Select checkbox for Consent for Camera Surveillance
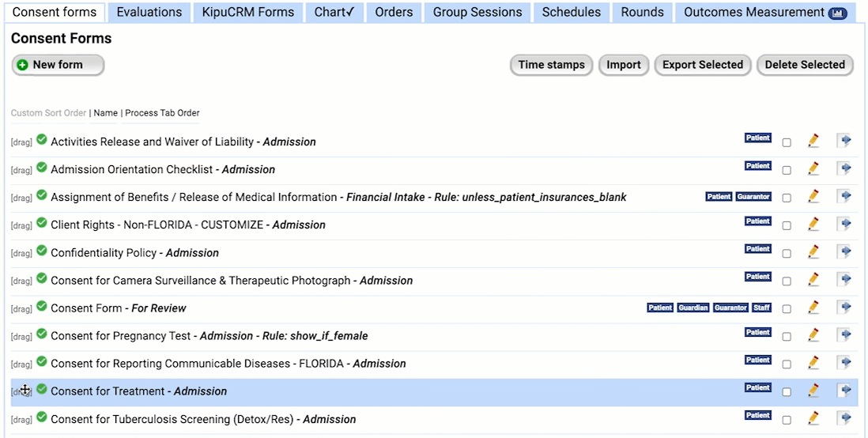 (787, 281)
